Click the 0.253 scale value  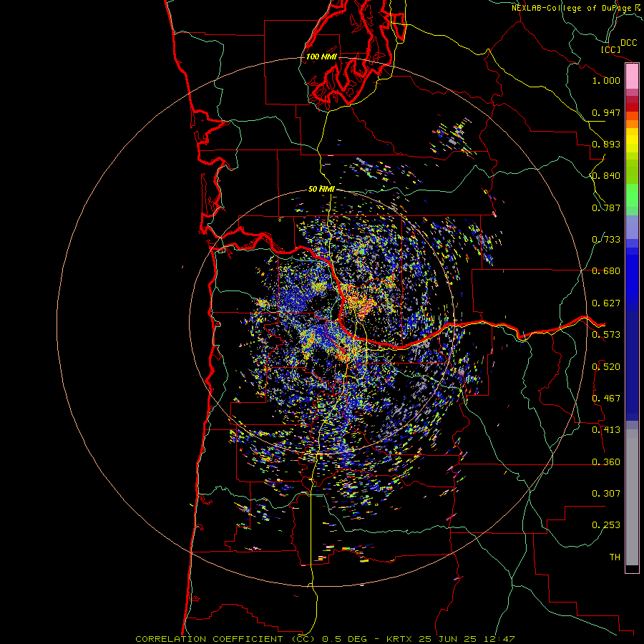click(x=606, y=525)
